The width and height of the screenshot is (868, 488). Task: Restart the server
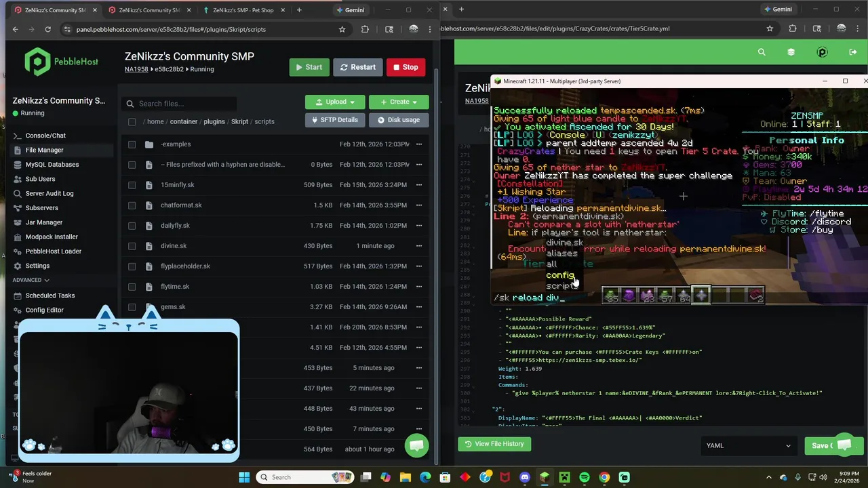click(357, 67)
